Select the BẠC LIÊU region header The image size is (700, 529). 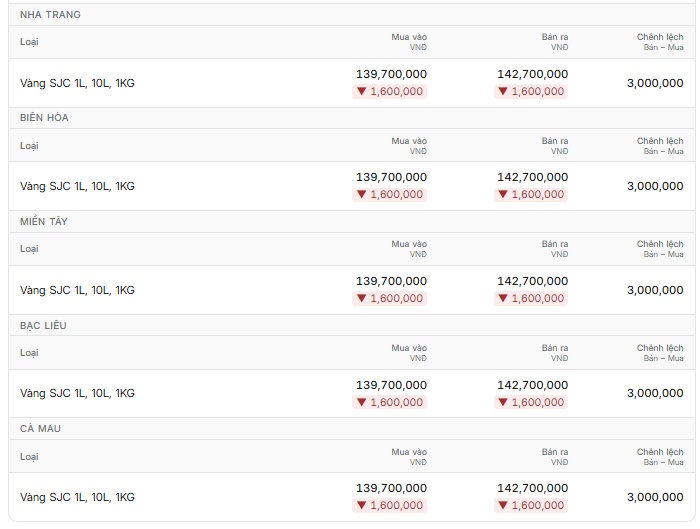[x=43, y=325]
